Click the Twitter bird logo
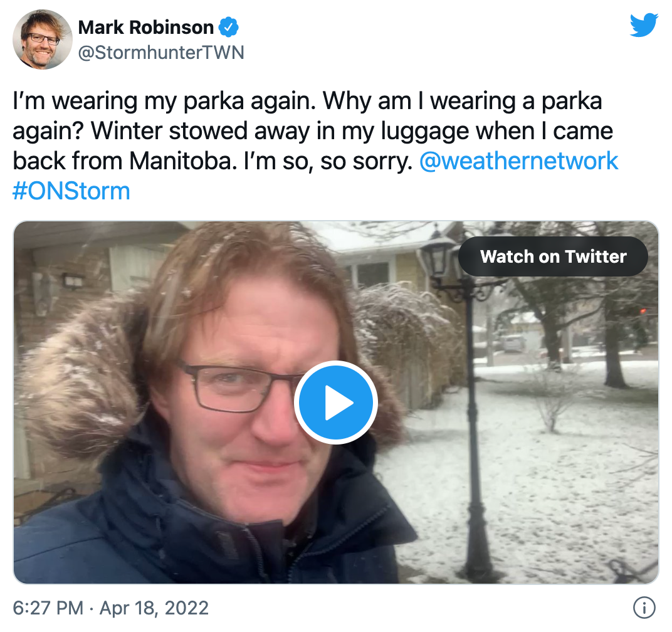Screen dimensions: 672x632 point(644,25)
